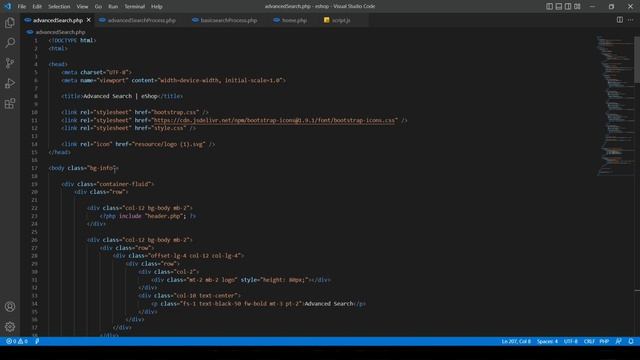Click the ports status bar icon
The height and width of the screenshot is (360, 640).
click(37, 341)
